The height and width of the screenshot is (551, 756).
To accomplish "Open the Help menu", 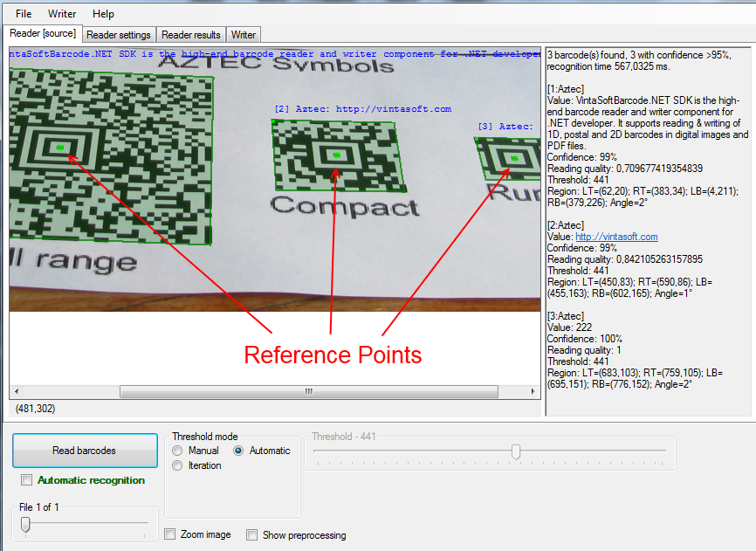I will click(103, 14).
